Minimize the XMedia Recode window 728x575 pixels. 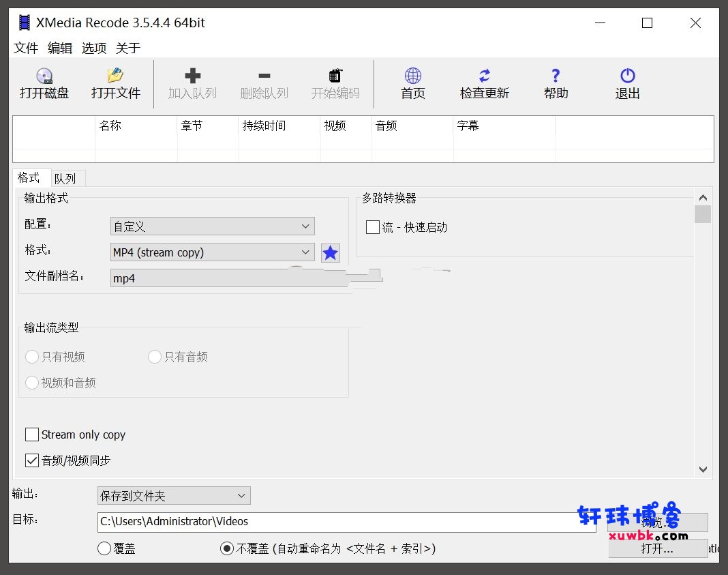pos(601,23)
